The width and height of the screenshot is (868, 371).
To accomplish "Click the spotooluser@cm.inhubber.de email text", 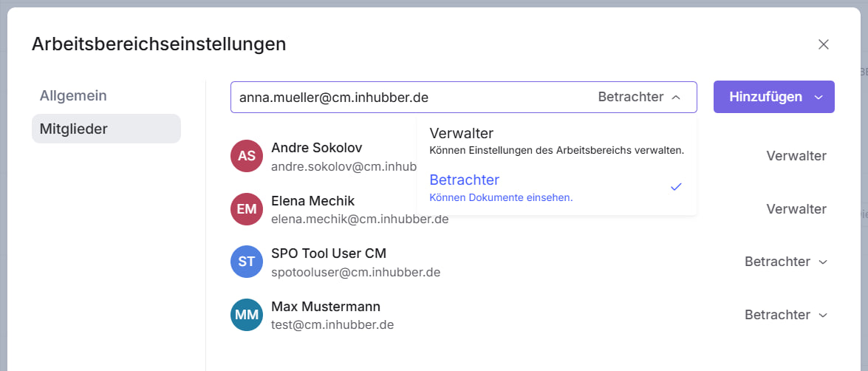I will click(x=355, y=272).
